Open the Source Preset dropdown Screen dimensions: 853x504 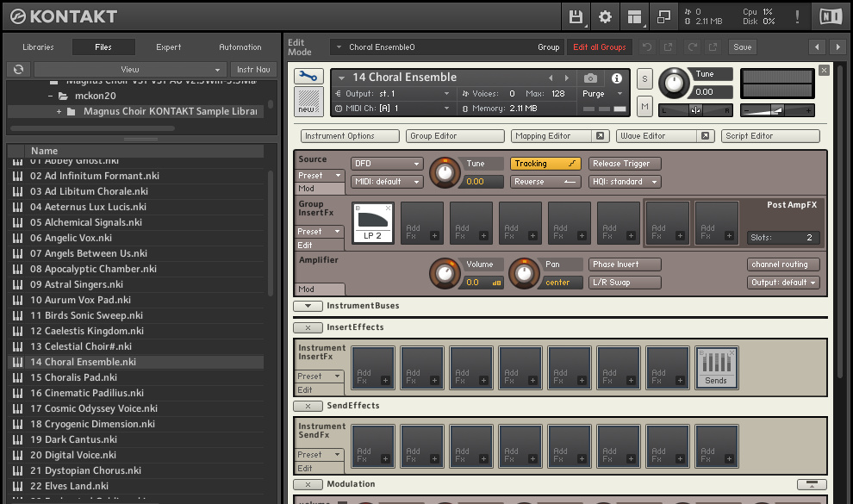tap(320, 176)
